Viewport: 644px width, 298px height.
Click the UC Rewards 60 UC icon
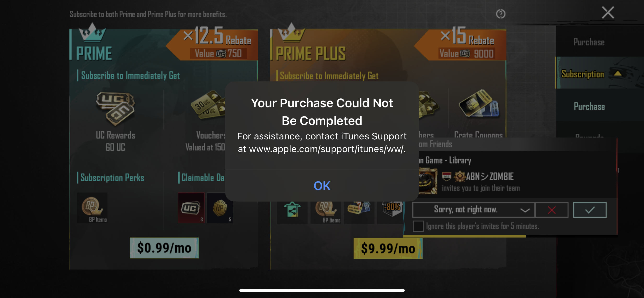115,109
